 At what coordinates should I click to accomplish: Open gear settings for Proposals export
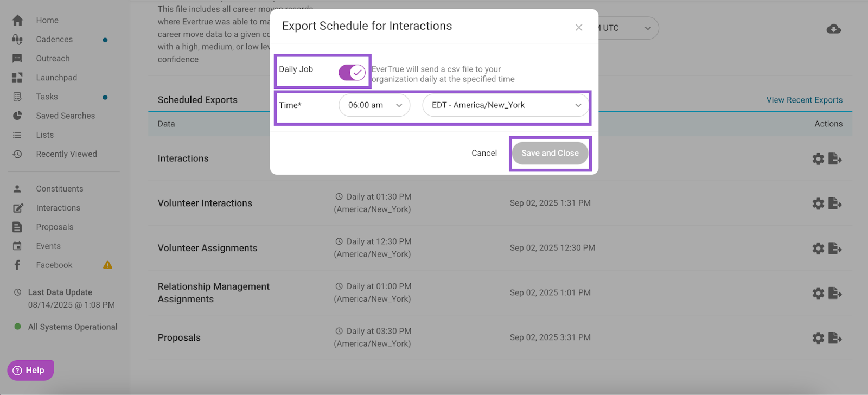[x=818, y=338]
